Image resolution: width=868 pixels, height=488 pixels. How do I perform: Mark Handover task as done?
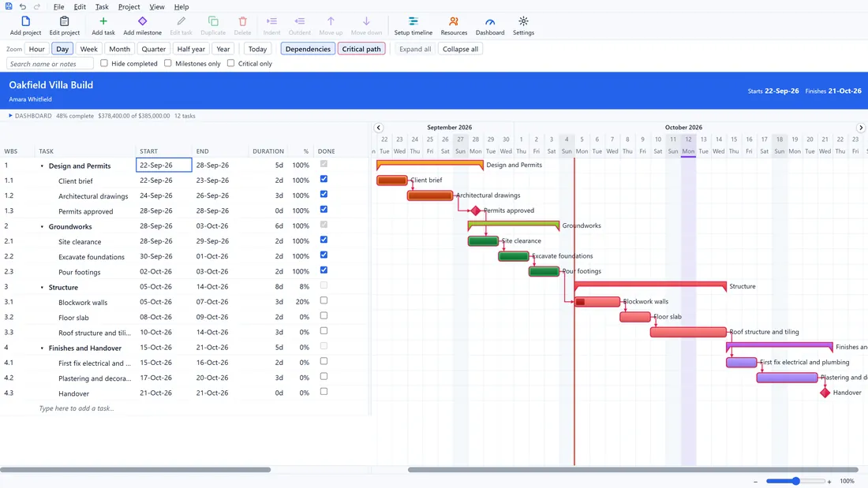click(324, 391)
